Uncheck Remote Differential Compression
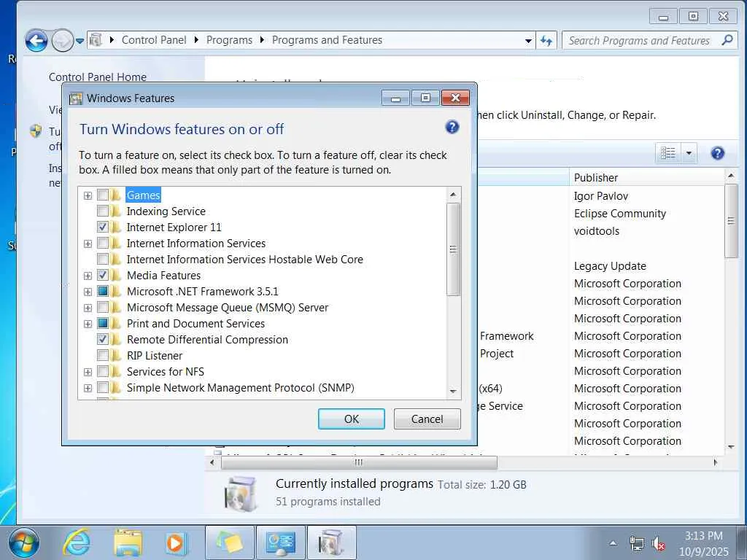 pyautogui.click(x=102, y=340)
